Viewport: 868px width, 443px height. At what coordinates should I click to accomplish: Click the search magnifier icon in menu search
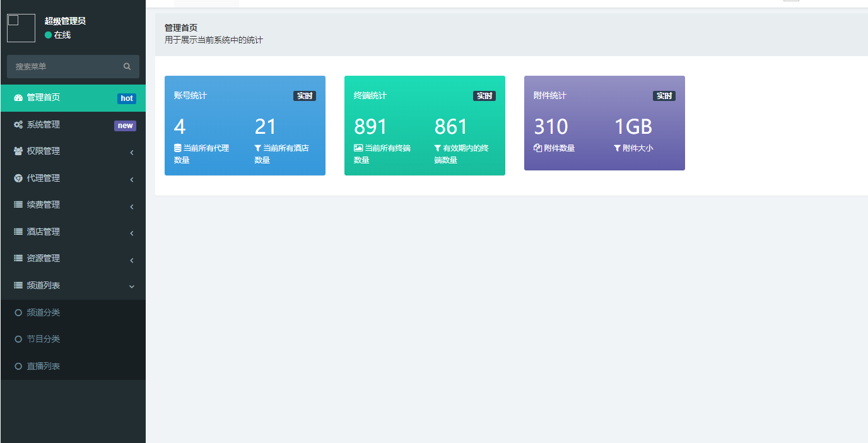pyautogui.click(x=127, y=66)
